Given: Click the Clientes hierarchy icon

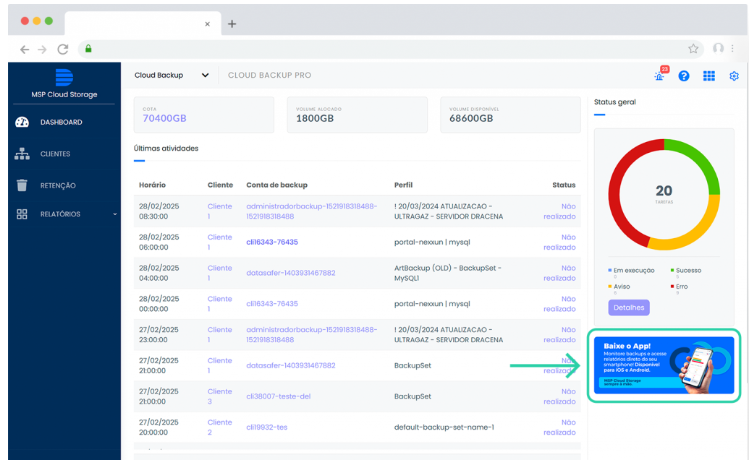Looking at the screenshot, I should point(22,154).
